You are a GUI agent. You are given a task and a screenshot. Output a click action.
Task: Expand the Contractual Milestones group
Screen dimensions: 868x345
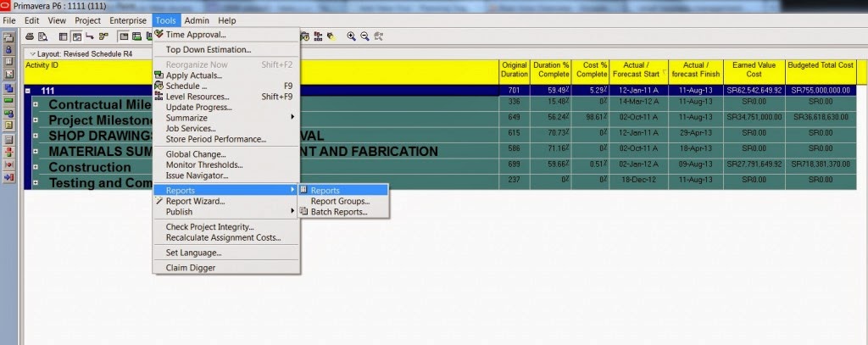[x=36, y=104]
